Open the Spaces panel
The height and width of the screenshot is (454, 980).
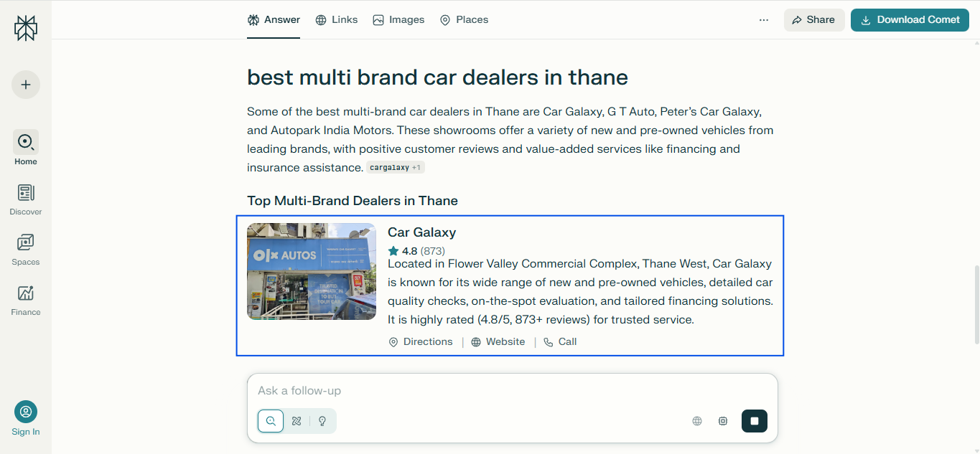pyautogui.click(x=25, y=250)
